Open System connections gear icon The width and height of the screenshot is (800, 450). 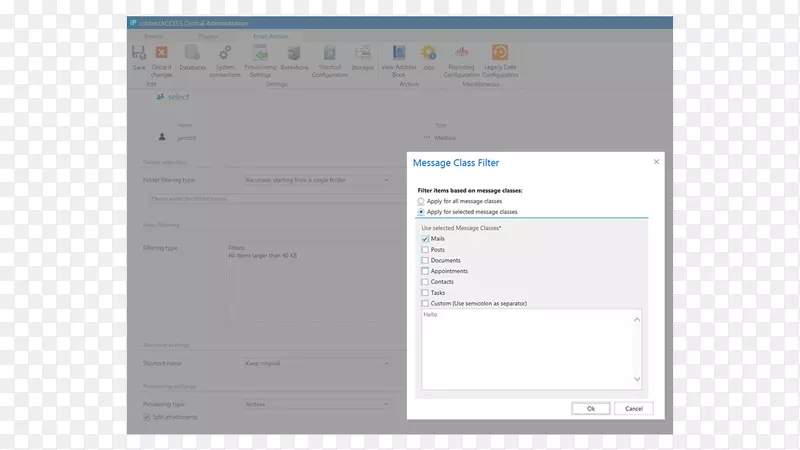coord(224,52)
